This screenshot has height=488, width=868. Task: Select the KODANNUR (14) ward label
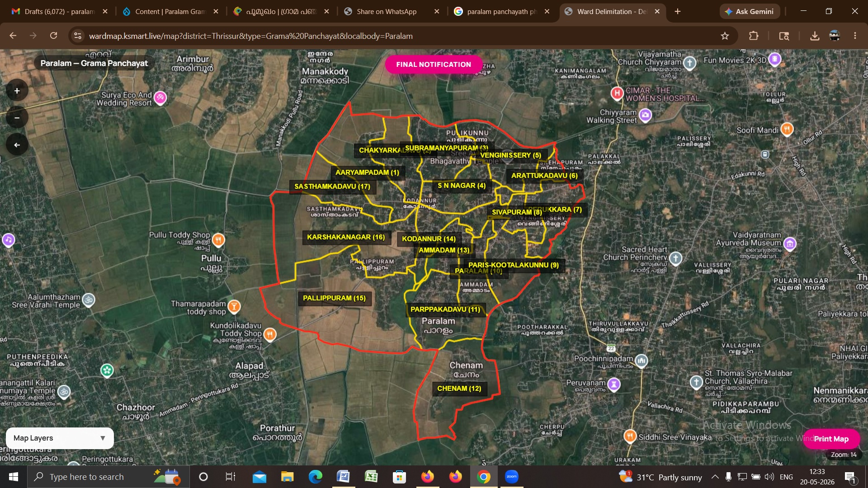point(429,239)
